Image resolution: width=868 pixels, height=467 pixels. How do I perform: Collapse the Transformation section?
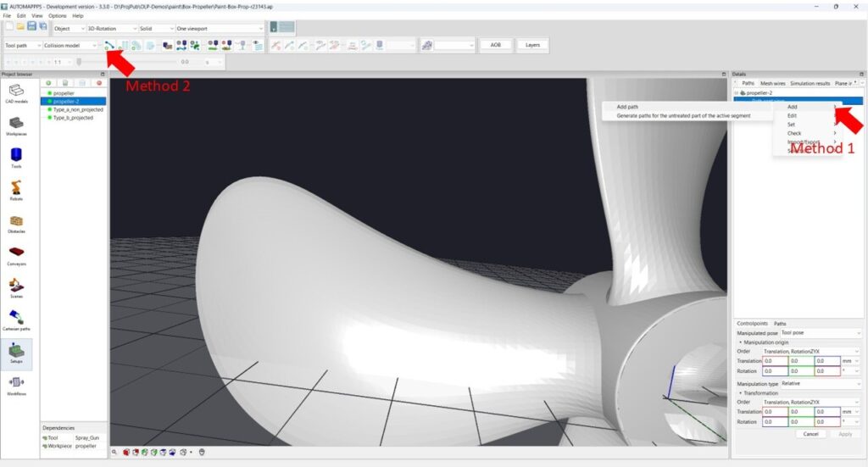point(741,393)
